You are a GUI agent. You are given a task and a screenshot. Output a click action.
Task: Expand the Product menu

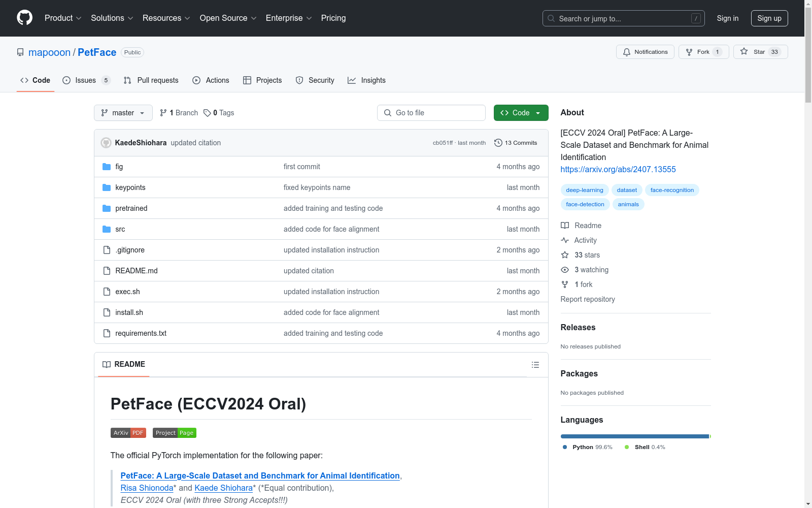coord(63,18)
